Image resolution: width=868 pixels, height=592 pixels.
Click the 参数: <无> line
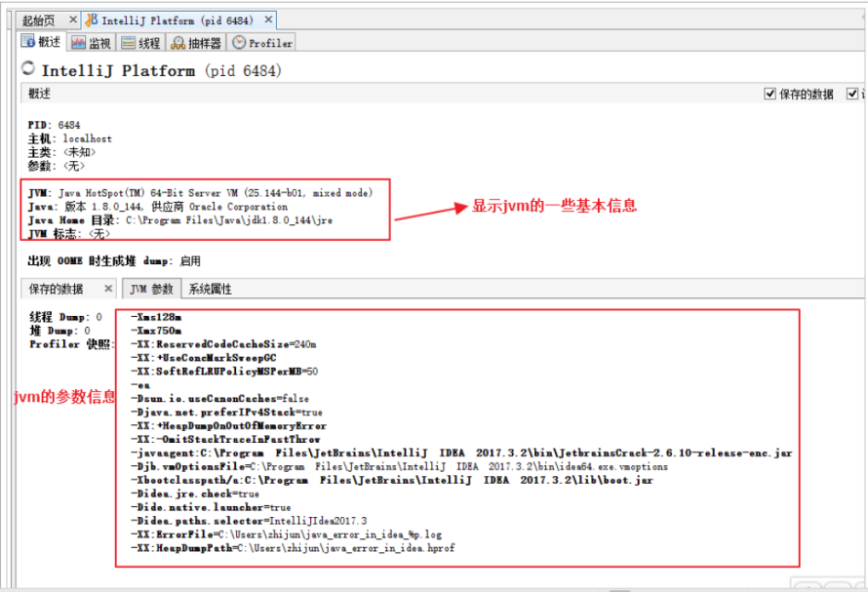(x=56, y=166)
